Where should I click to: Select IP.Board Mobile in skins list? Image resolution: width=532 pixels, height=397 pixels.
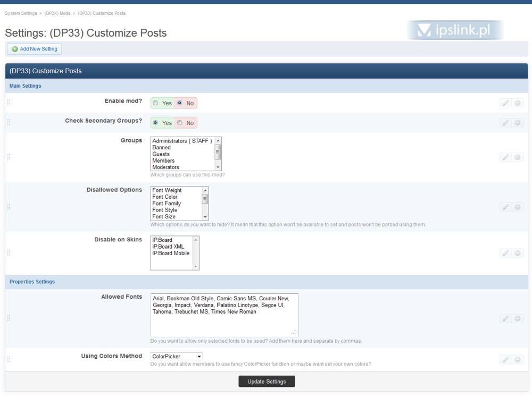[171, 254]
